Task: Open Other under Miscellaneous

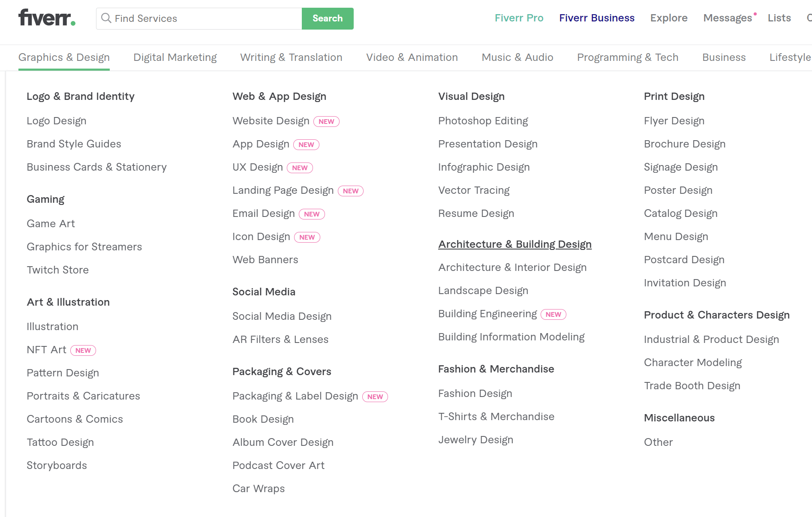Action: (x=659, y=442)
